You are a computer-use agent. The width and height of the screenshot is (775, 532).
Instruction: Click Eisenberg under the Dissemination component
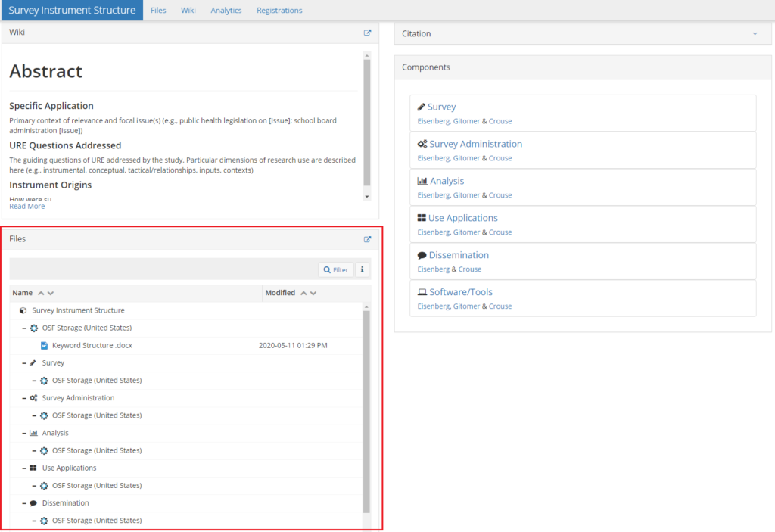click(x=434, y=269)
